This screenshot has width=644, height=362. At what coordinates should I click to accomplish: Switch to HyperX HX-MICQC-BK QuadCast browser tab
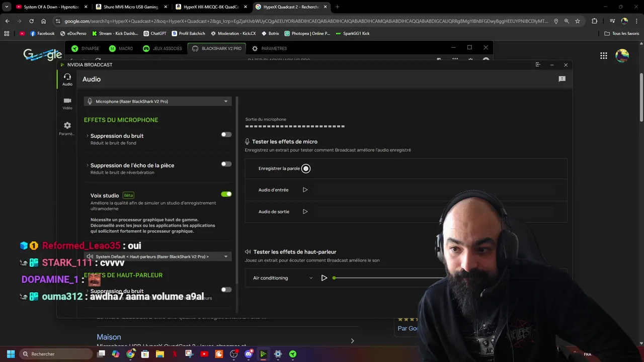211,7
